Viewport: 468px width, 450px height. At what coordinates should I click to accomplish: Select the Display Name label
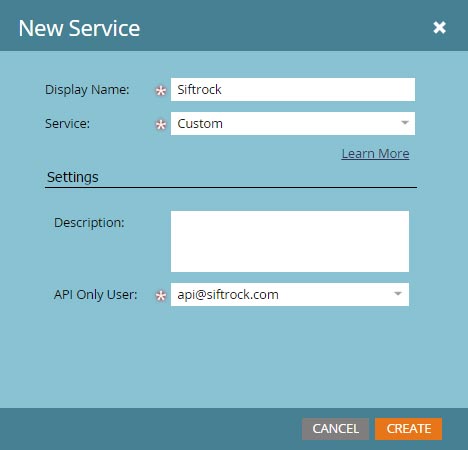click(x=87, y=89)
